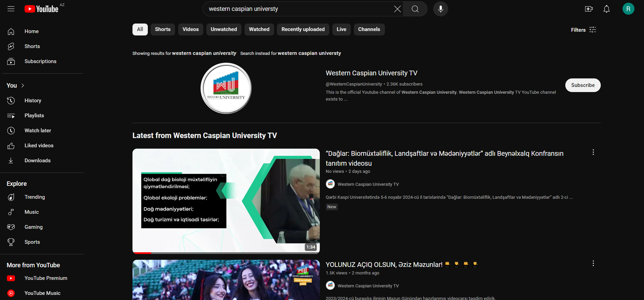Click the 1:34 duration badge
This screenshot has width=644, height=300.
[311, 247]
